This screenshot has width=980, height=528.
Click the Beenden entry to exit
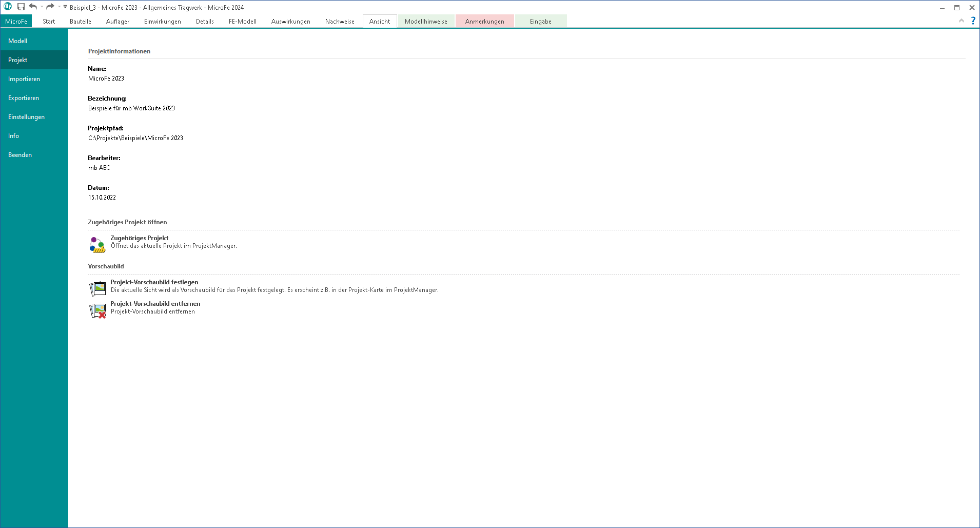coord(20,155)
